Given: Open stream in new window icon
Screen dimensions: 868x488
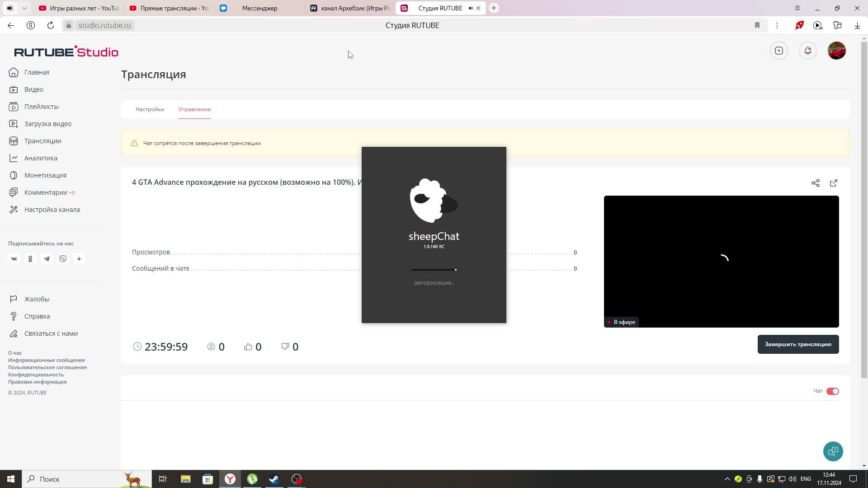Looking at the screenshot, I should pyautogui.click(x=833, y=183).
